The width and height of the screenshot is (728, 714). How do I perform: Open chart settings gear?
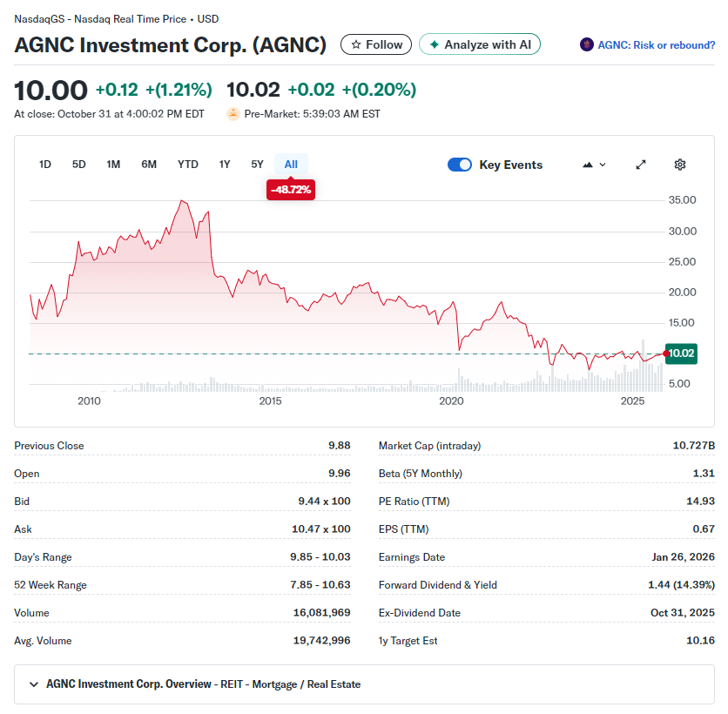[680, 165]
